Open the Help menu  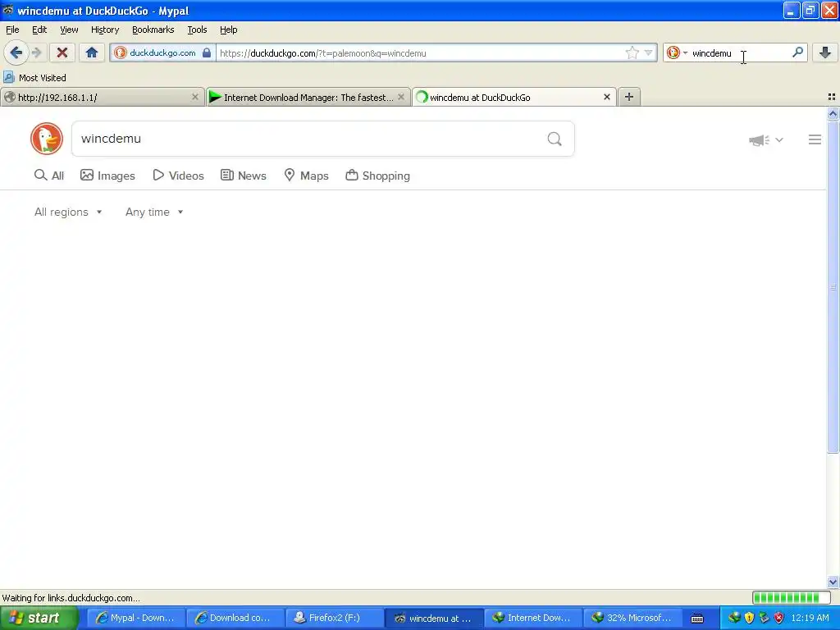point(229,30)
